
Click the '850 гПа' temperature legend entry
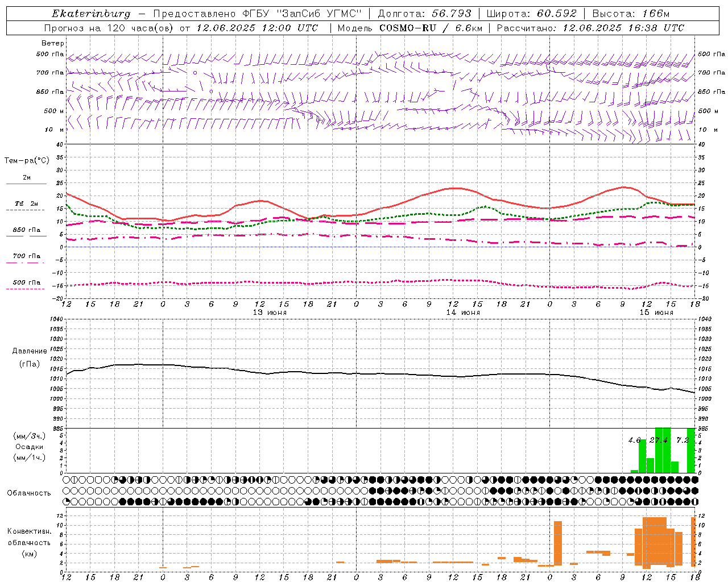pyautogui.click(x=26, y=230)
